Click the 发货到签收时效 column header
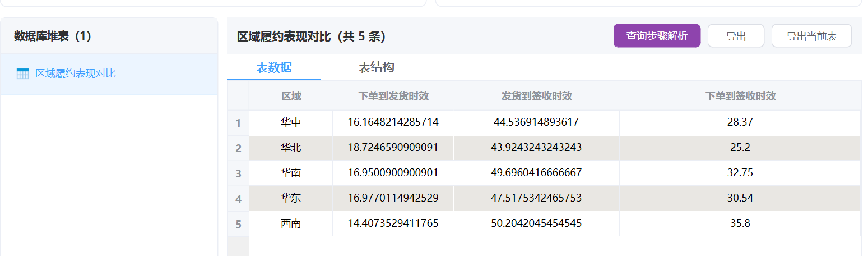Image resolution: width=868 pixels, height=256 pixels. [536, 96]
